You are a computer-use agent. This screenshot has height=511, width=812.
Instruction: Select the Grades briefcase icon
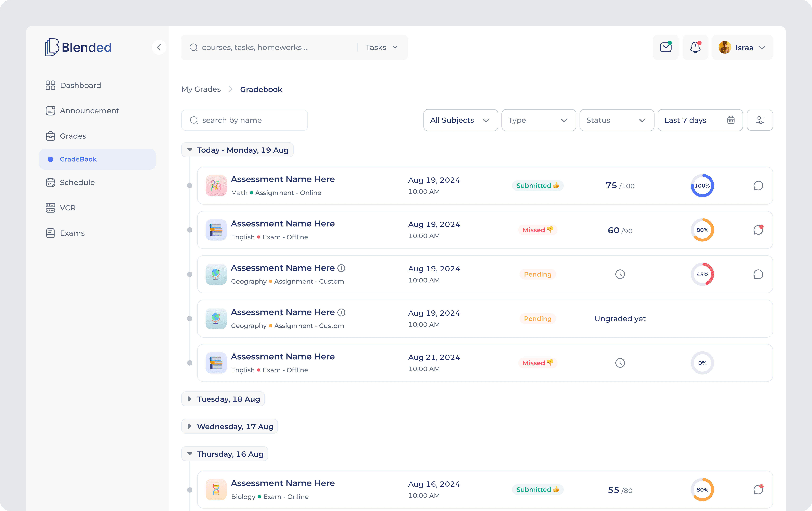point(51,136)
